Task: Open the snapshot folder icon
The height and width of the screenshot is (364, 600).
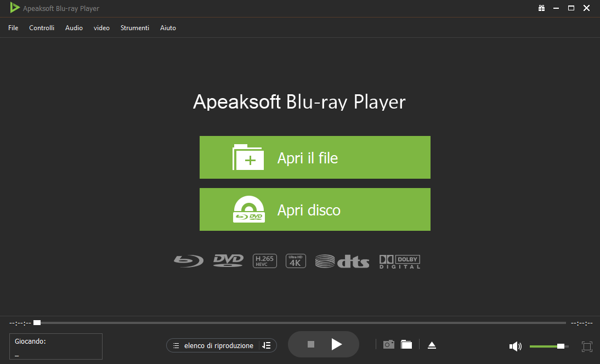Action: [x=406, y=344]
